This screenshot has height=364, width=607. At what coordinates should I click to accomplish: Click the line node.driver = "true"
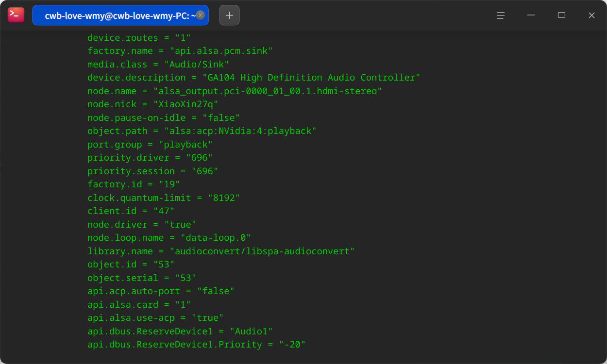tap(142, 224)
